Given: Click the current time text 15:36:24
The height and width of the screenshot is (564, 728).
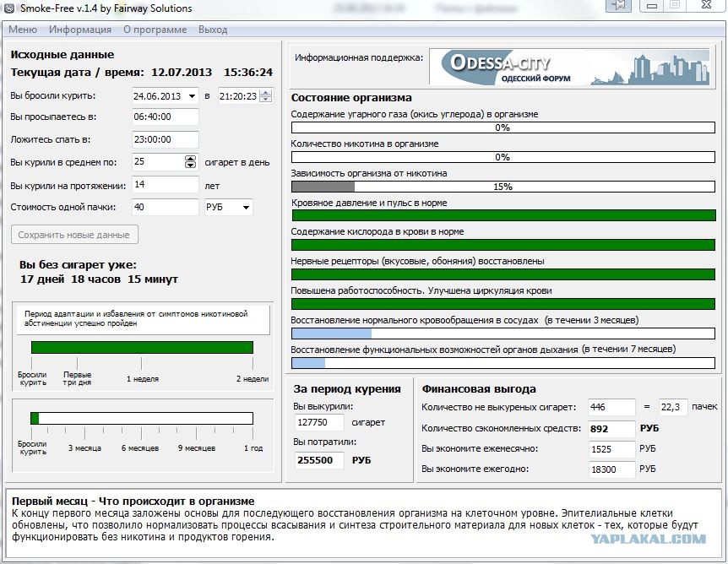Looking at the screenshot, I should 248,73.
